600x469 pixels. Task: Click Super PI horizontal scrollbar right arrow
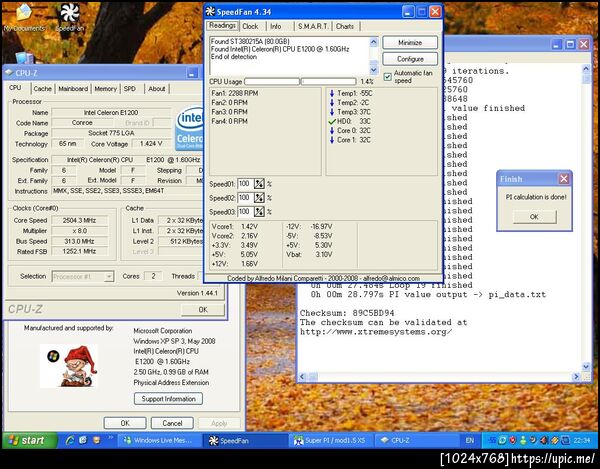click(576, 376)
